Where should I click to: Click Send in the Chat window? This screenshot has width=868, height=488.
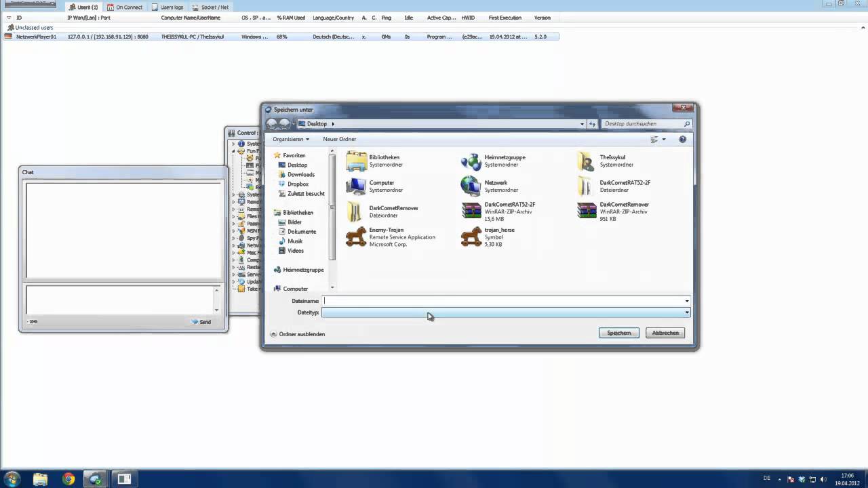click(x=201, y=322)
